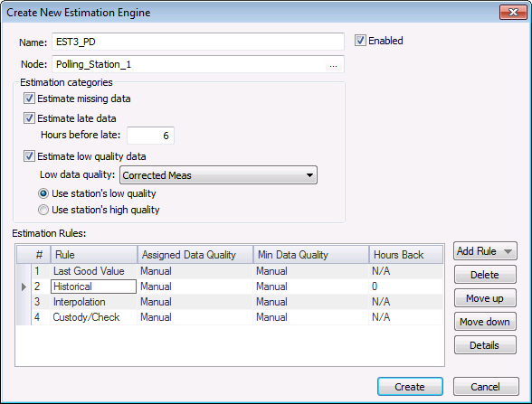Click the Create button
Screen dimensions: 532x404
click(x=410, y=387)
